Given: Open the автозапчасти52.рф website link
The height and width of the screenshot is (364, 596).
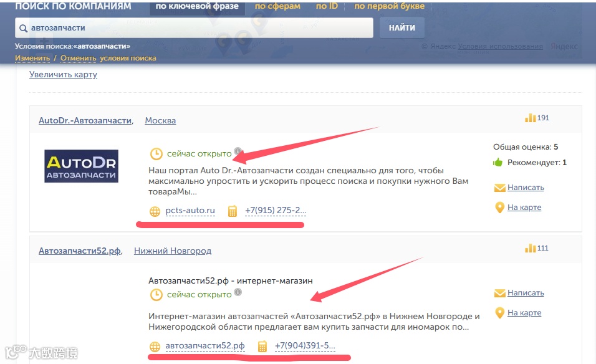Looking at the screenshot, I should pos(205,346).
